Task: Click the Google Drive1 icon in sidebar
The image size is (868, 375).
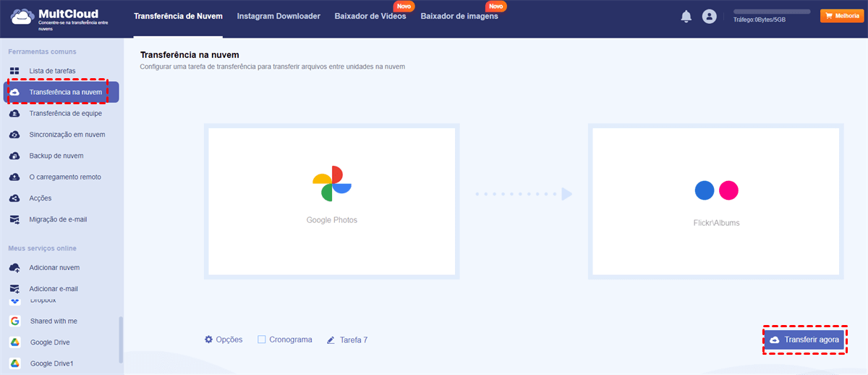Action: [x=14, y=363]
